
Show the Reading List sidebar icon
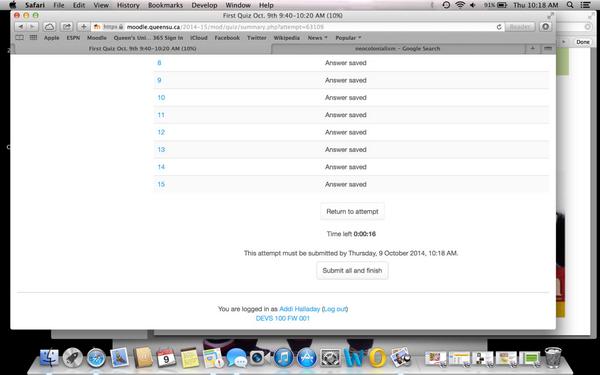tap(20, 38)
